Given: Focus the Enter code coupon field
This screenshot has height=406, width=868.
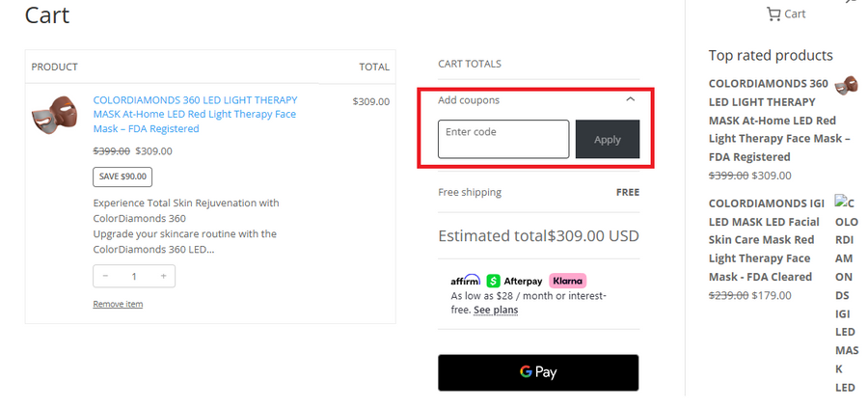Looking at the screenshot, I should coord(503,139).
